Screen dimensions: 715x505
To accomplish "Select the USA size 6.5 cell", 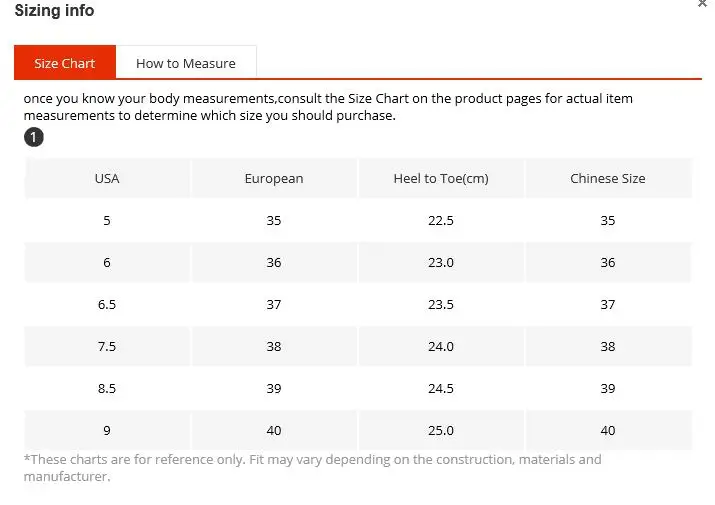I will click(x=107, y=304).
